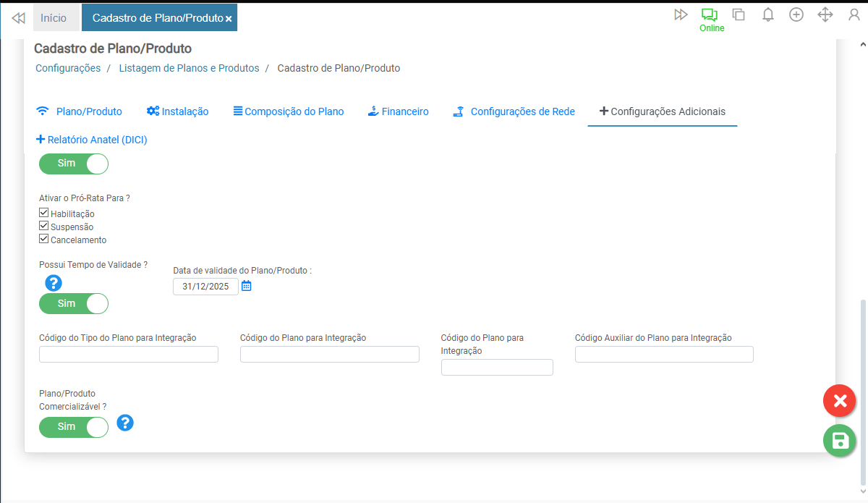The width and height of the screenshot is (868, 503).
Task: Uncheck the Cancelamento checkbox
Action: (44, 239)
